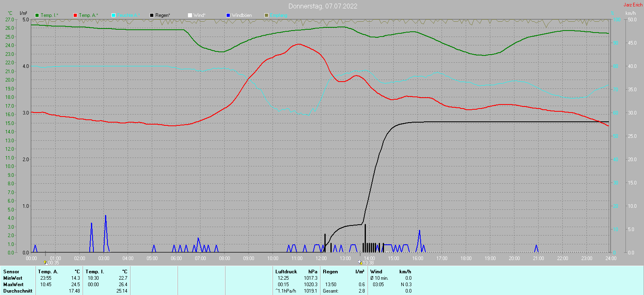Click the '03:05' wind time cell
Screen dimensions: 644x295
pos(378,285)
